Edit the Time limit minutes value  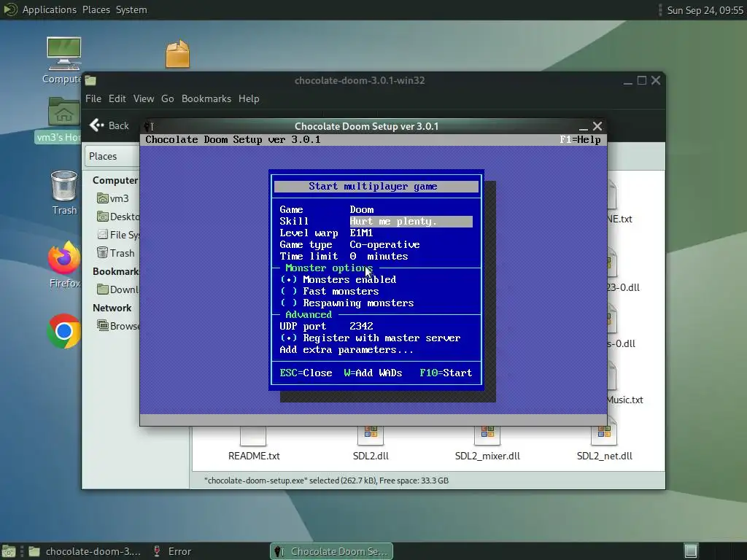[x=353, y=256]
